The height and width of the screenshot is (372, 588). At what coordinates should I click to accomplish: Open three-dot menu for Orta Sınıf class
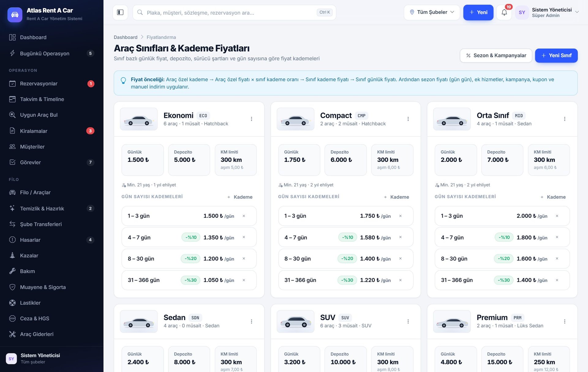pos(564,119)
